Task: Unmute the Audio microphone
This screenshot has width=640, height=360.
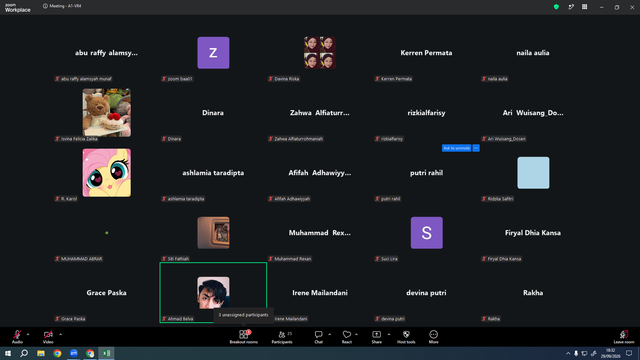Action: (17, 337)
